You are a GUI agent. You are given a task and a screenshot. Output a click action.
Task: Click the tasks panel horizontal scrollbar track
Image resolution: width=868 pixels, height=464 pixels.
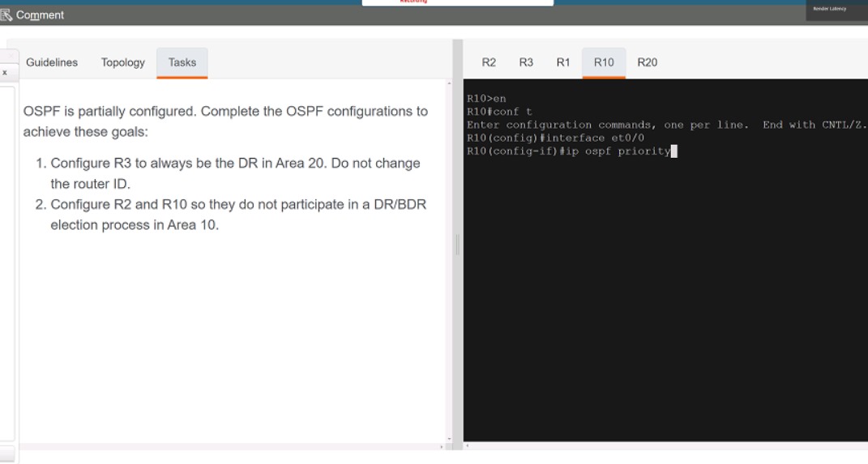click(227, 446)
